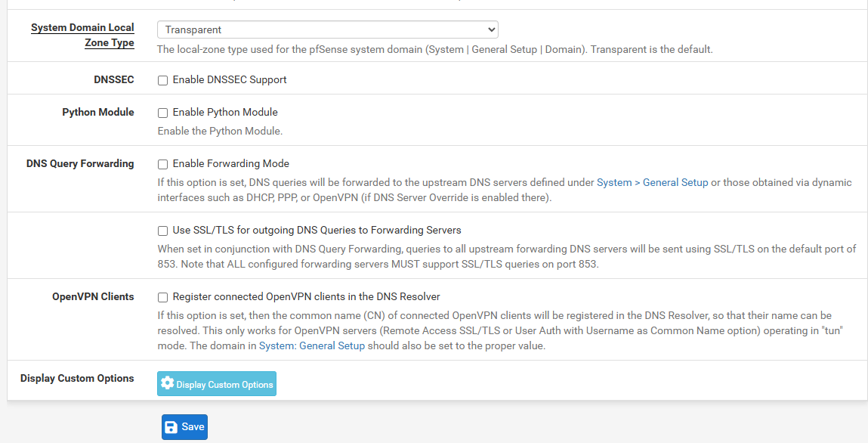
Task: Click the OpenVPN Clients row label
Action: tap(93, 297)
